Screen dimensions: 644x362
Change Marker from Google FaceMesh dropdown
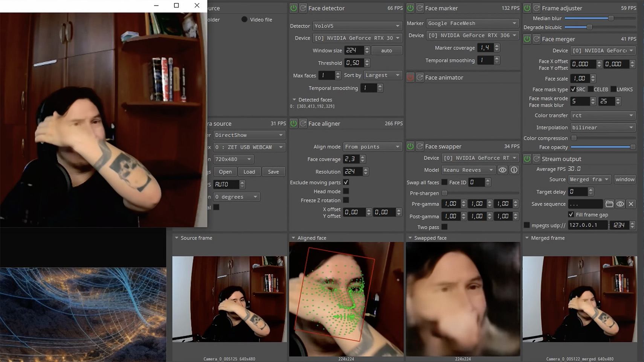point(472,23)
